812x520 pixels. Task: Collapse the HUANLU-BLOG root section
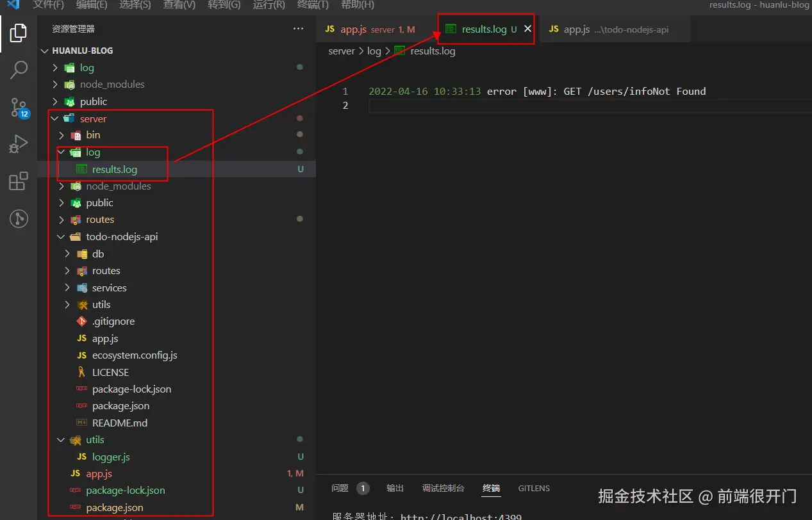[x=44, y=51]
